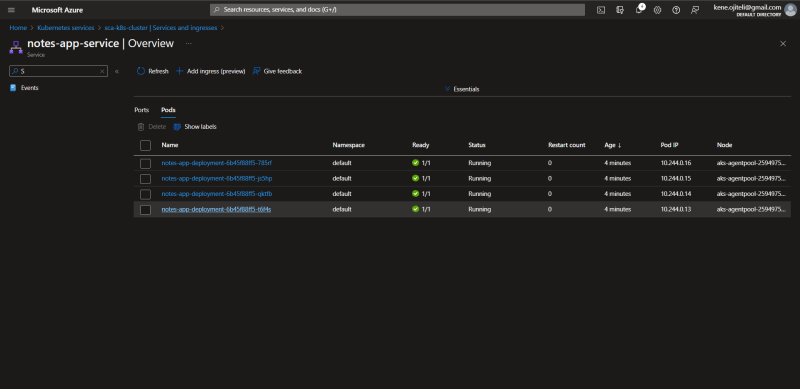The height and width of the screenshot is (389, 800).
Task: Click the account email kene.ojiteli@gmail.com
Action: click(x=747, y=7)
